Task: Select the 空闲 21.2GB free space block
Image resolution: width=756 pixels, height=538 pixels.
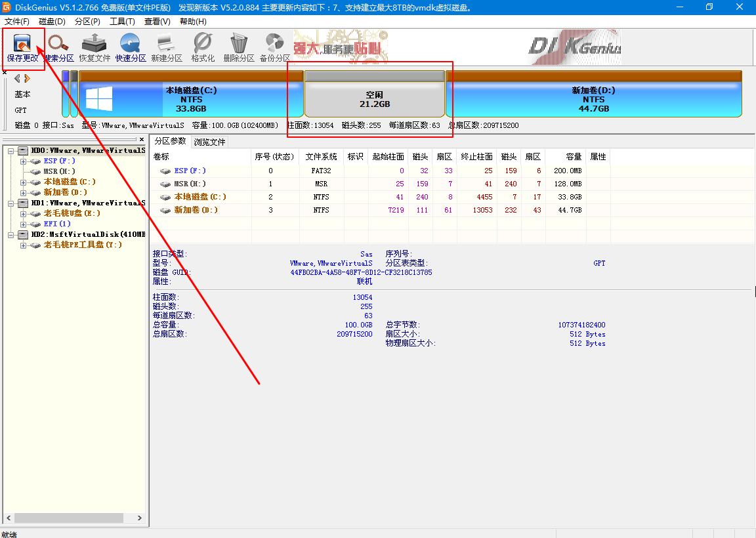Action: point(375,94)
